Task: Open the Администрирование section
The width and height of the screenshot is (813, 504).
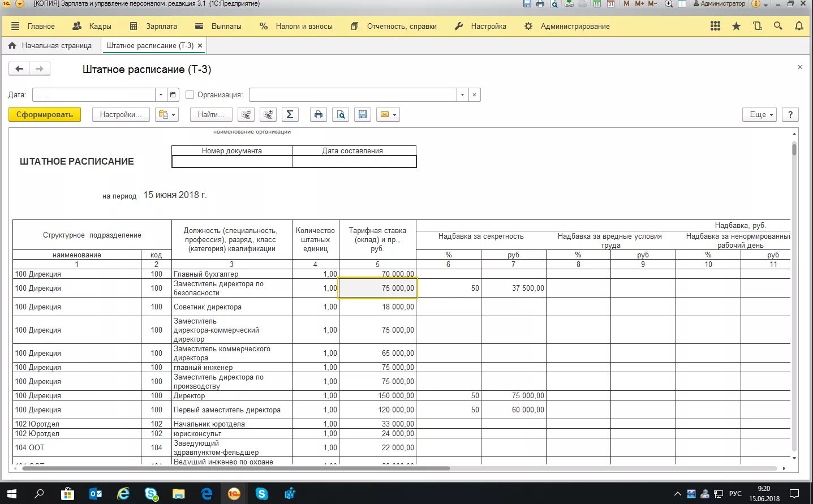Action: [x=567, y=26]
